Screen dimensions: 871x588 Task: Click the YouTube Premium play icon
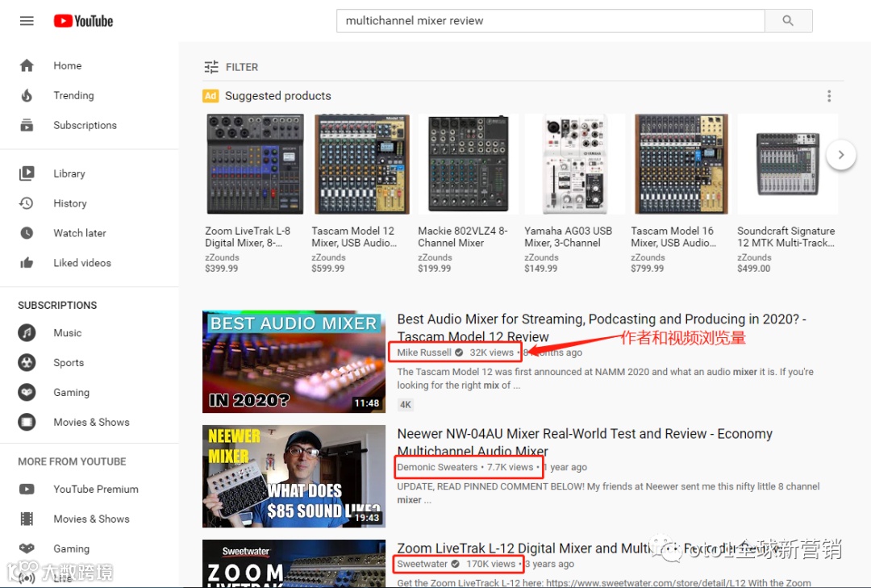pyautogui.click(x=27, y=489)
